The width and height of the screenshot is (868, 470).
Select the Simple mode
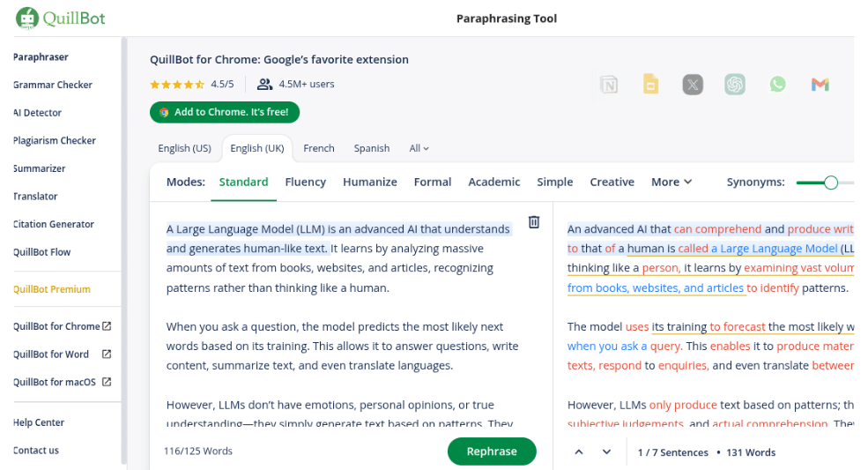pyautogui.click(x=554, y=182)
